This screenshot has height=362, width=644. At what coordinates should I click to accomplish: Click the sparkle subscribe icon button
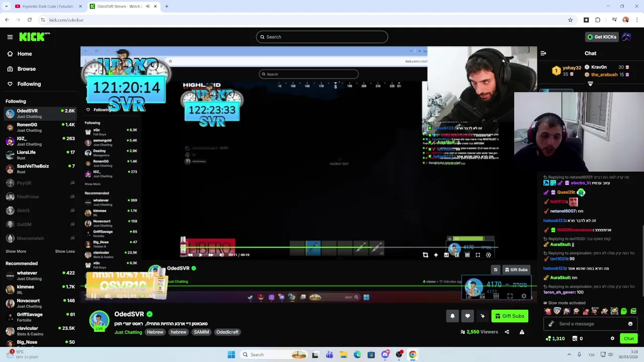[482, 316]
